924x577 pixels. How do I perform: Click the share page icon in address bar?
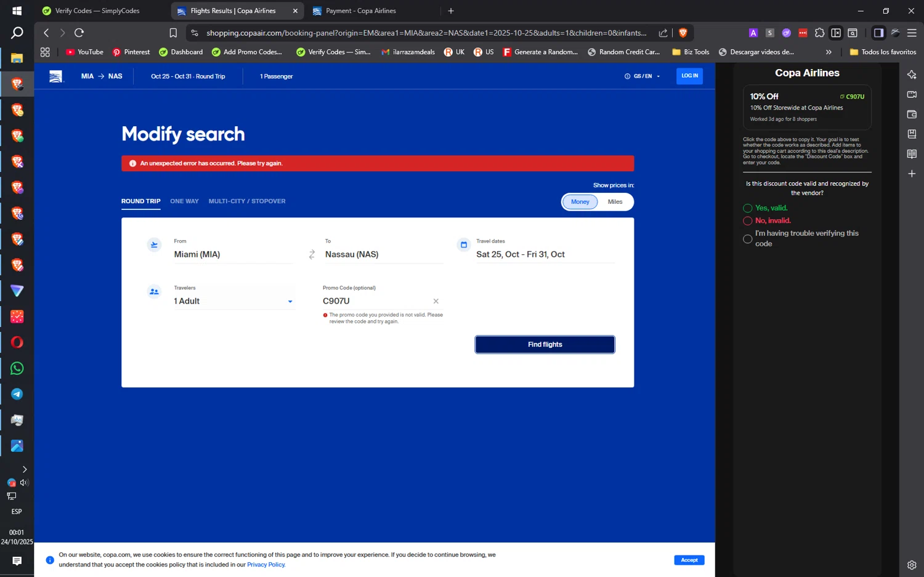[x=663, y=33]
